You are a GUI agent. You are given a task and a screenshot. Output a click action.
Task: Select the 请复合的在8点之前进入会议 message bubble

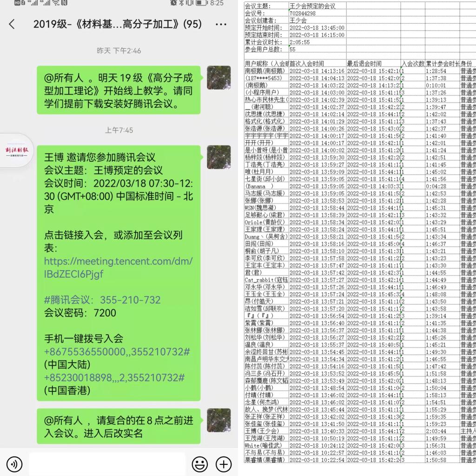point(119,426)
